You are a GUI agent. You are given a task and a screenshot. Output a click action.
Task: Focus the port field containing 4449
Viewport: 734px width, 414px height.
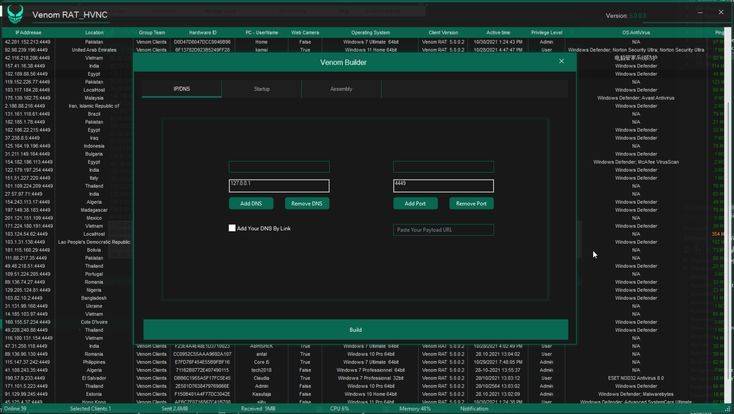click(x=443, y=186)
